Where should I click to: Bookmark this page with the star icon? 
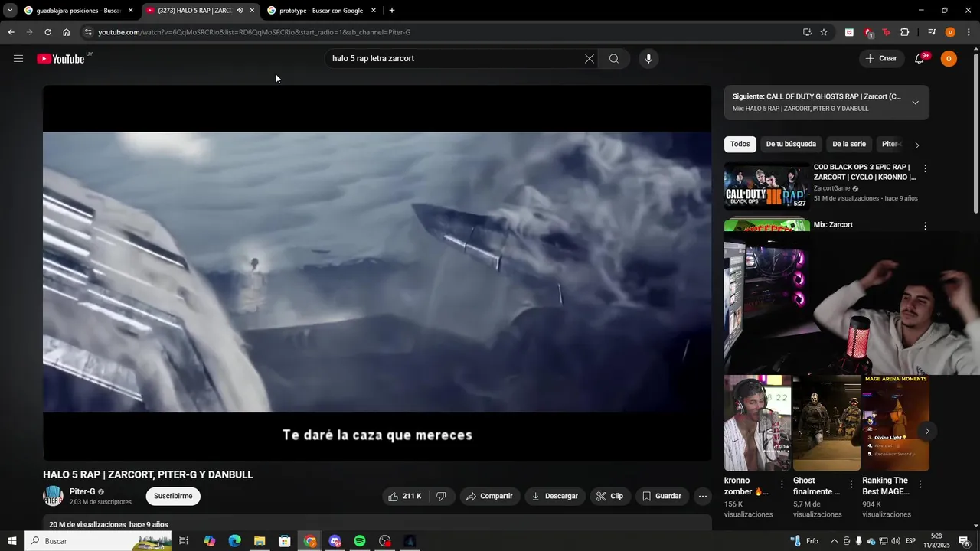[824, 32]
